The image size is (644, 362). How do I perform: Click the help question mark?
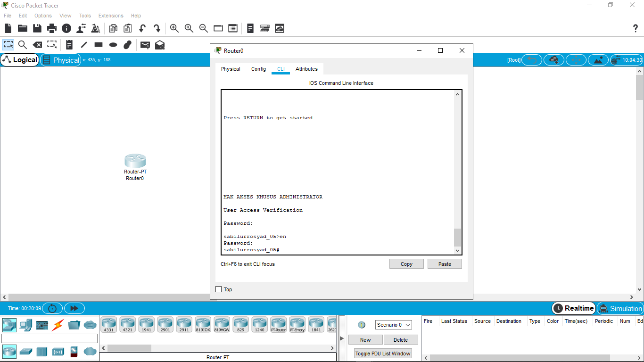(x=636, y=28)
